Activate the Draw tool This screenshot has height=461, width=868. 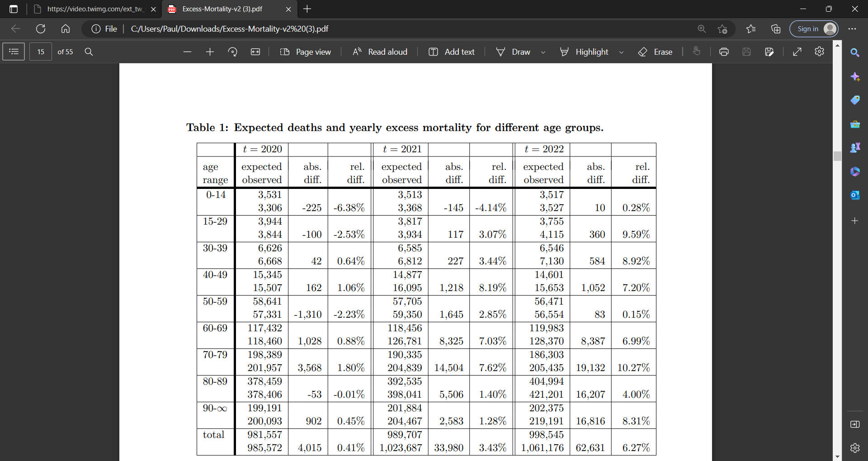click(513, 52)
